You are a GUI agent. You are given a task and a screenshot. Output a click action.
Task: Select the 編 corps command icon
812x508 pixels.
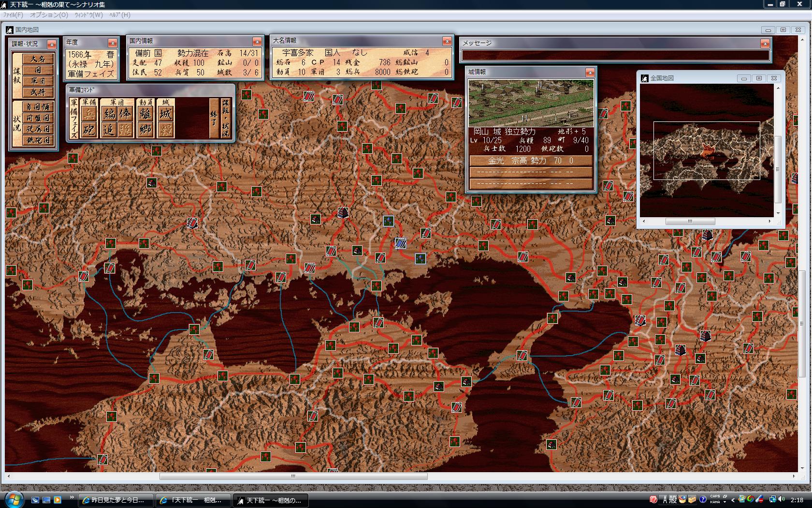[109, 114]
